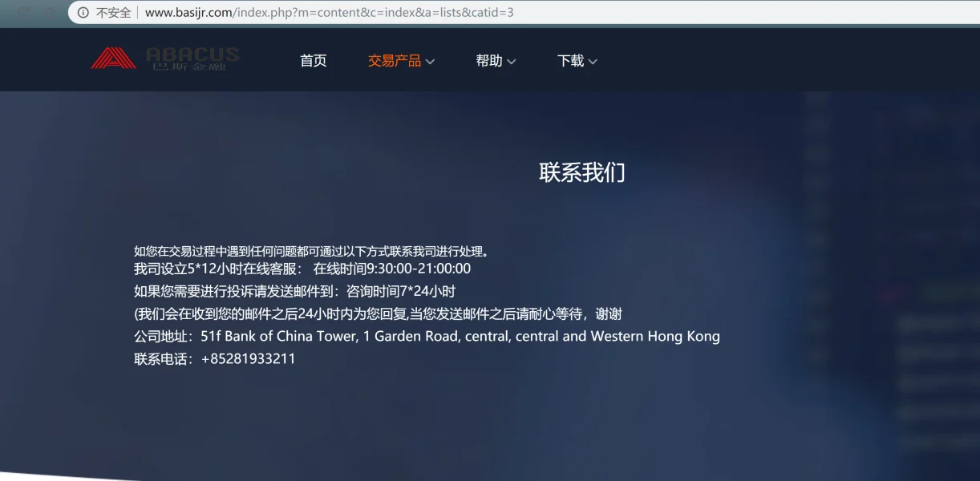Select the browser address bar URL
This screenshot has width=980, height=481.
(x=330, y=12)
